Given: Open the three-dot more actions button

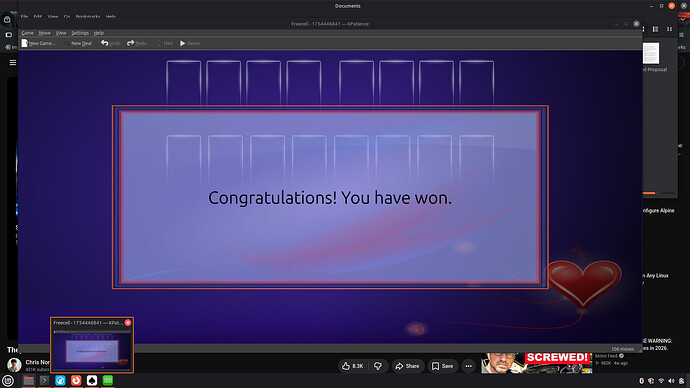Looking at the screenshot, I should [x=469, y=366].
